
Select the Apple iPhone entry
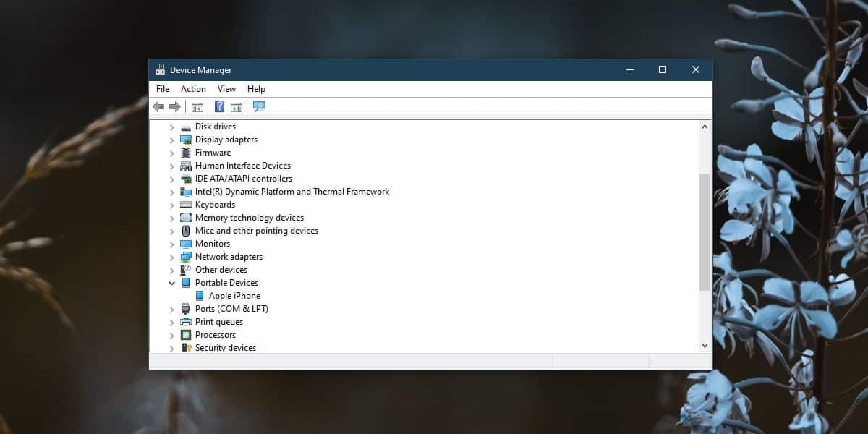click(x=234, y=296)
